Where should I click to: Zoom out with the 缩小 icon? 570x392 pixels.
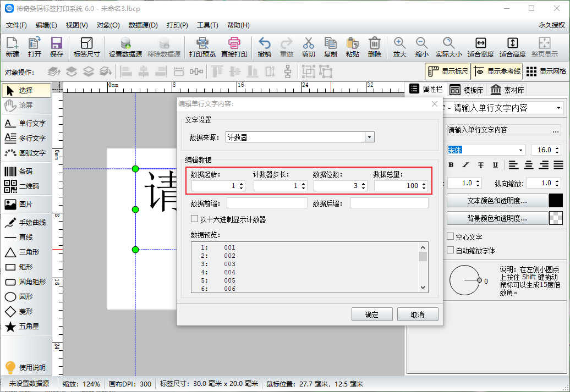421,47
